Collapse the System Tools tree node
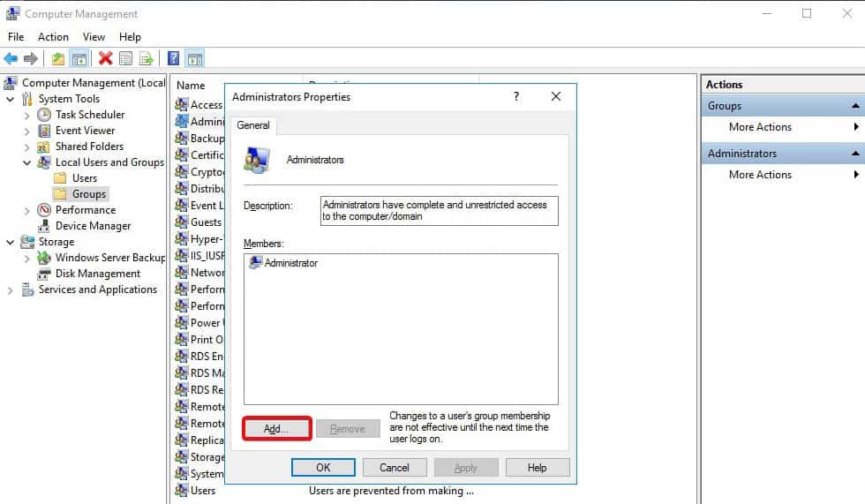The width and height of the screenshot is (865, 504). (11, 99)
